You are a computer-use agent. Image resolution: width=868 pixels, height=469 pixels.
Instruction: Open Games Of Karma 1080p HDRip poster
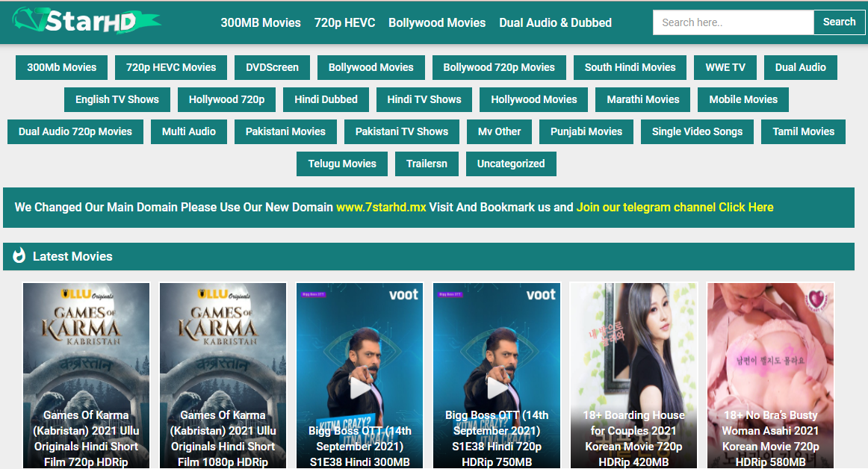point(223,376)
